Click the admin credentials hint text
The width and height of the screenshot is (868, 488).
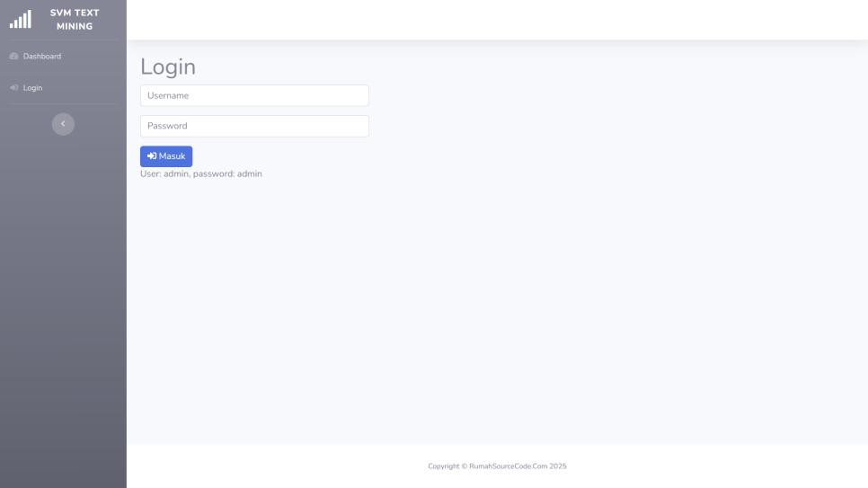click(x=201, y=173)
